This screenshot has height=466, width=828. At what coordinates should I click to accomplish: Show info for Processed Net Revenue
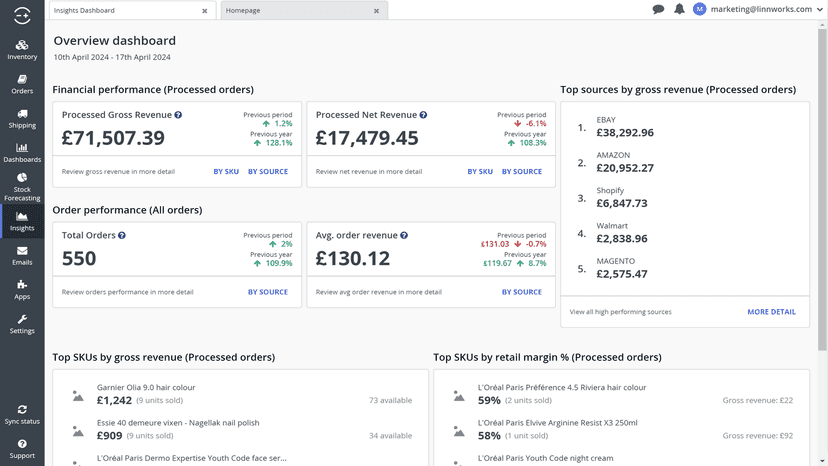point(424,115)
